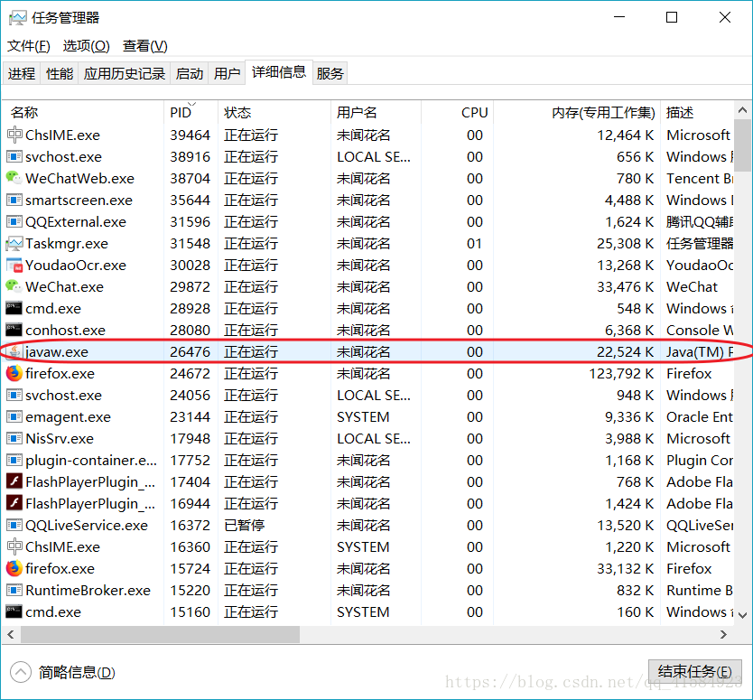Click the NisSrv.exe process icon
The height and width of the screenshot is (700, 753).
[x=14, y=438]
